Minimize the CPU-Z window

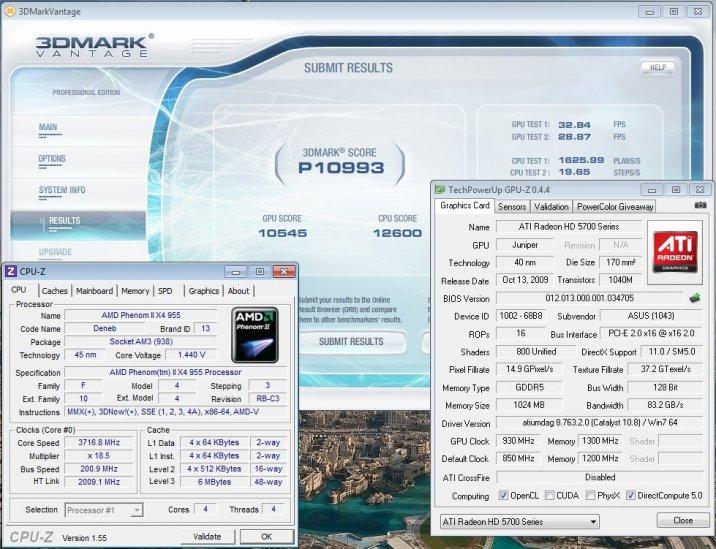[x=236, y=272]
